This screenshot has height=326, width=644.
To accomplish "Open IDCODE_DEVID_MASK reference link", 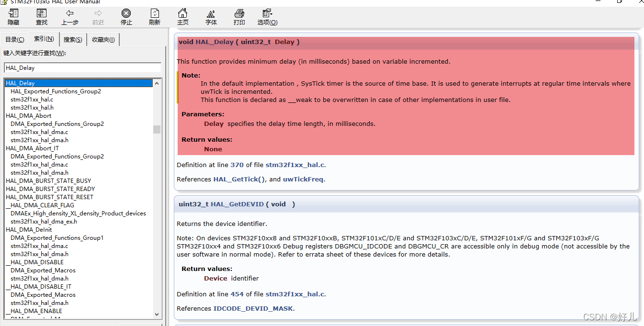I will pos(253,308).
